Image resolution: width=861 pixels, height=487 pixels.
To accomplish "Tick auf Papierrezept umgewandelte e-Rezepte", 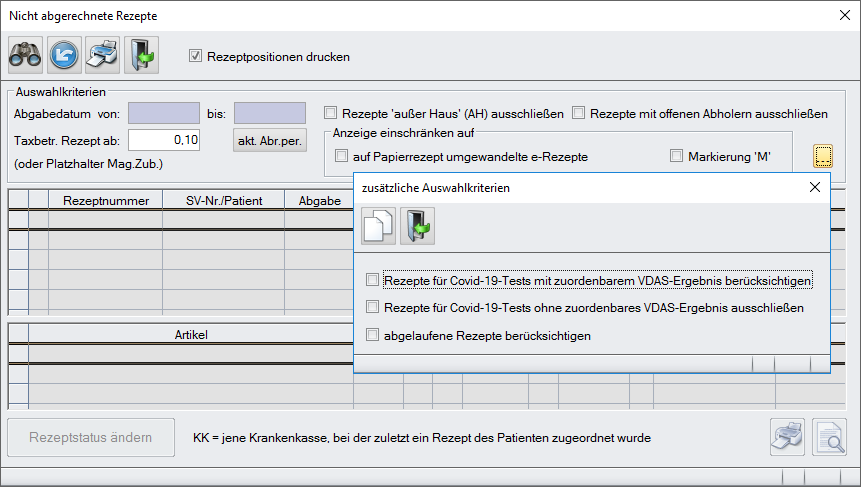I will click(342, 156).
